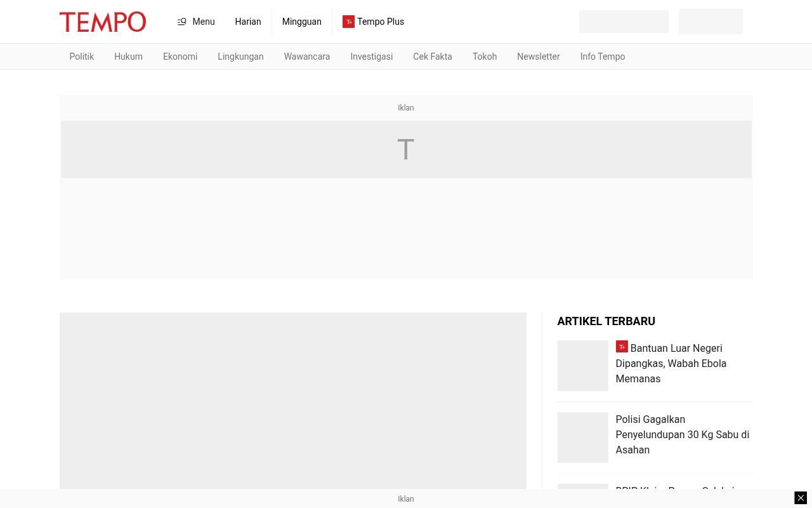Open Harian edition
Viewport: 812px width, 508px height.
[248, 22]
